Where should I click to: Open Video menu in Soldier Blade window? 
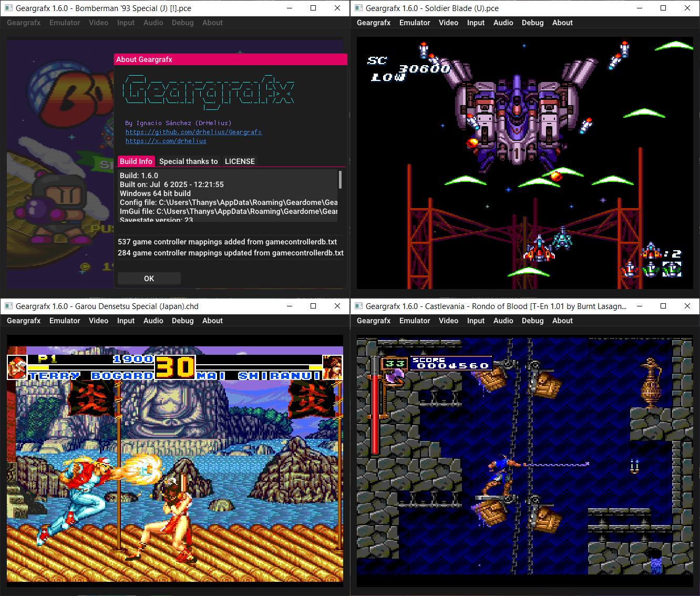tap(449, 23)
